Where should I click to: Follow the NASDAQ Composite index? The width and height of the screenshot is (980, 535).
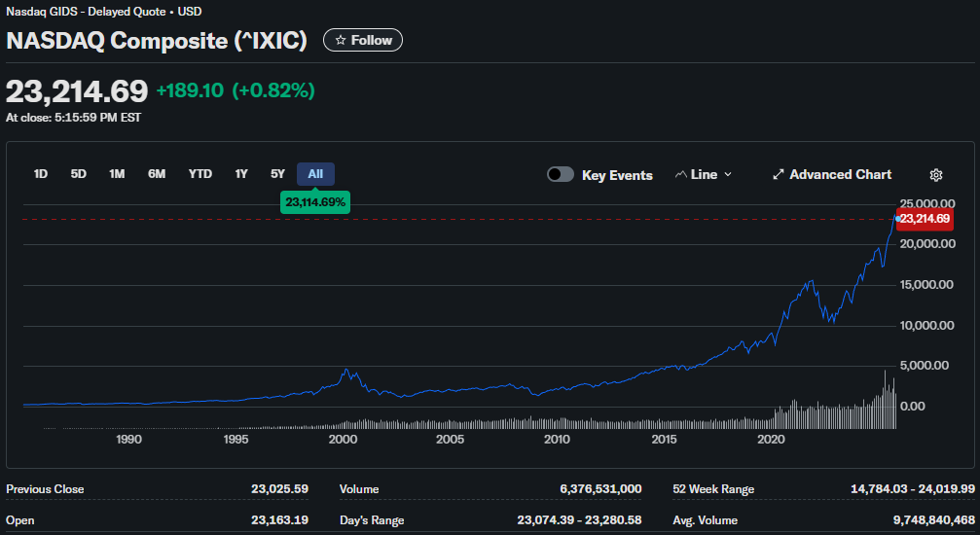click(362, 40)
